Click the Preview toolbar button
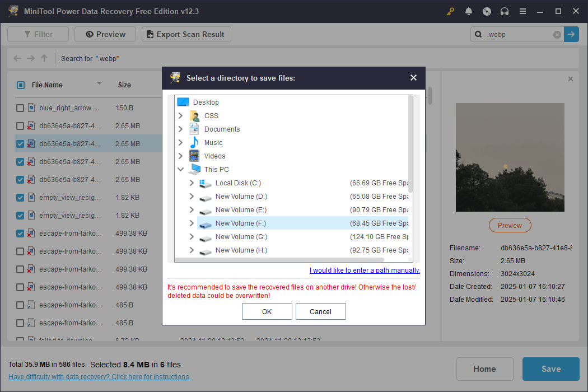The height and width of the screenshot is (392, 588). pyautogui.click(x=105, y=34)
